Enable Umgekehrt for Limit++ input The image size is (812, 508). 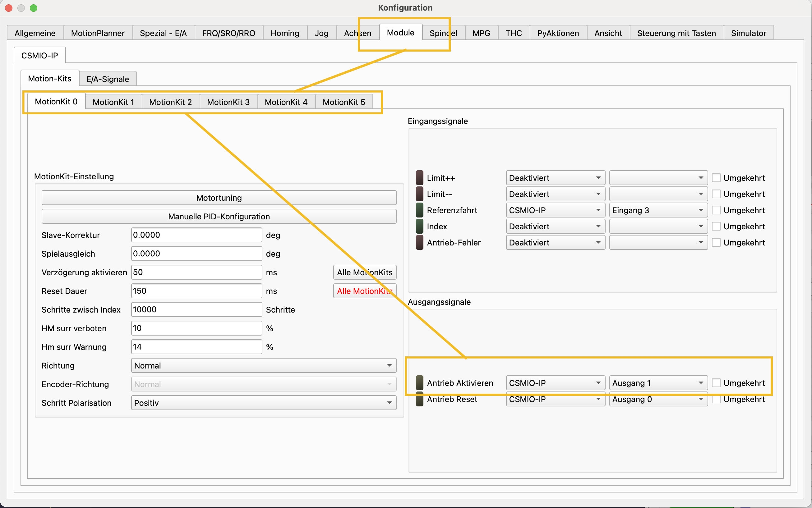click(x=716, y=178)
